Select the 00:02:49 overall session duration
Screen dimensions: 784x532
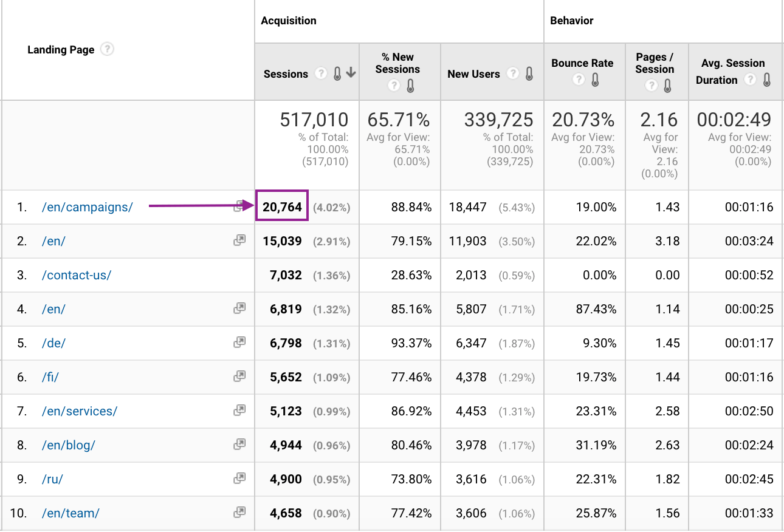pos(734,120)
